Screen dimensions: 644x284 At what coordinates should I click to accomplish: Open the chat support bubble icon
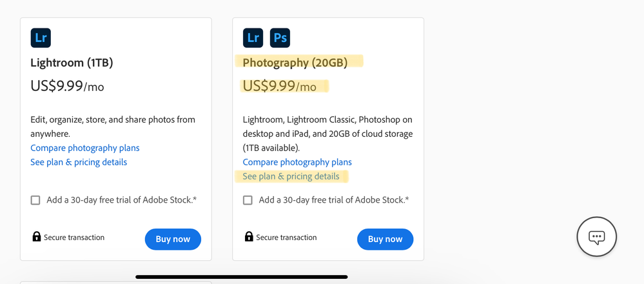coord(596,237)
